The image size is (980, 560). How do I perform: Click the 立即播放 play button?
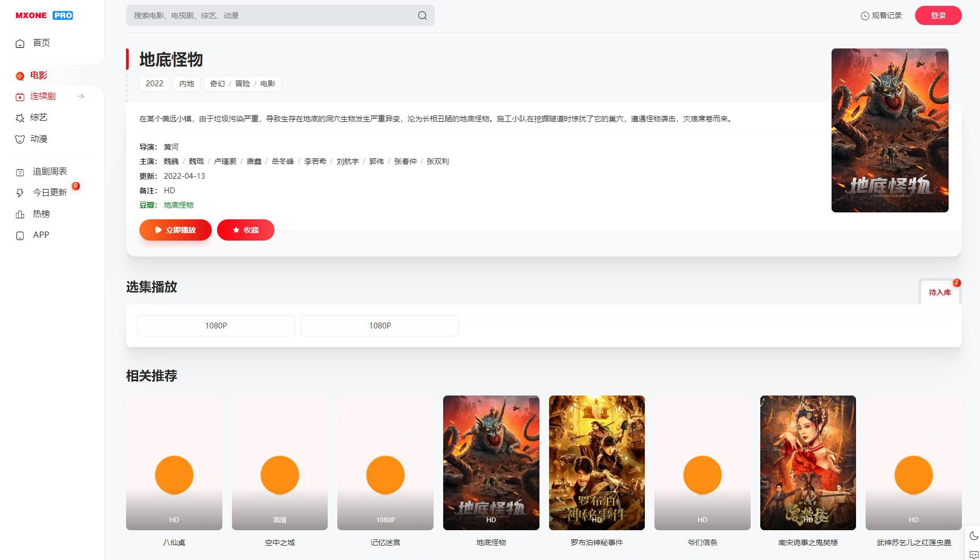(175, 229)
